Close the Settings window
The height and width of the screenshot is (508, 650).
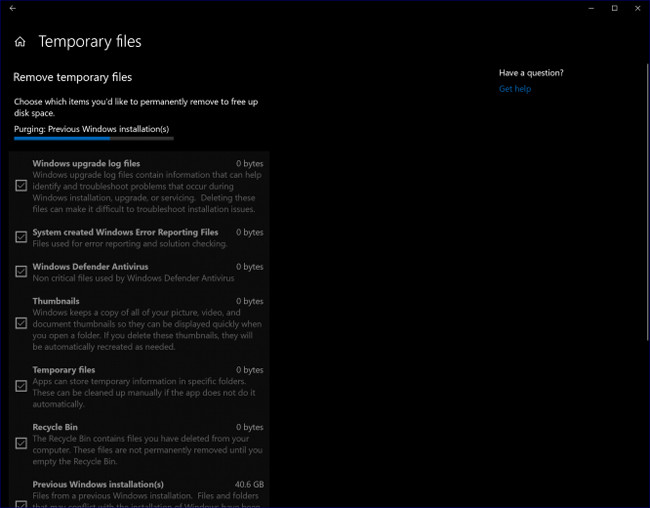(637, 8)
